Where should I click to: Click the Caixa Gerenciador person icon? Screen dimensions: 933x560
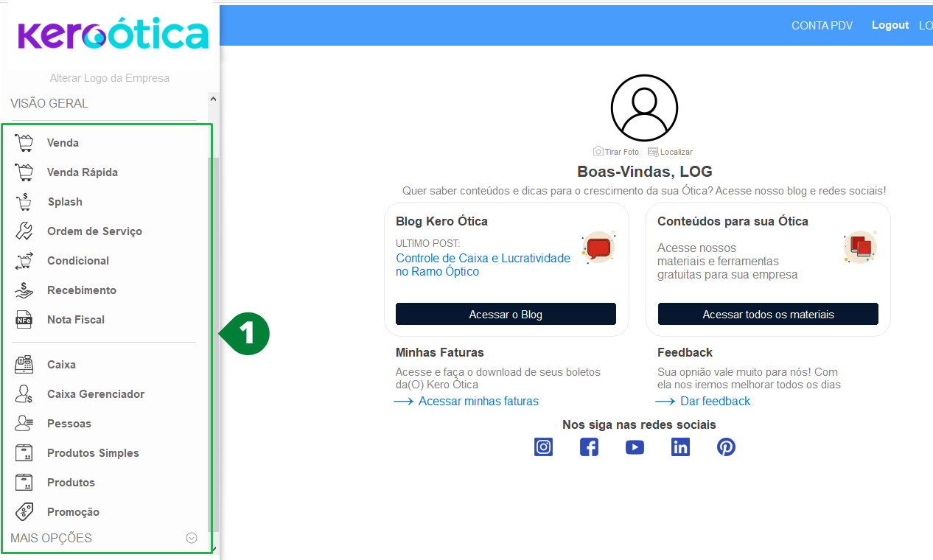[x=24, y=393]
